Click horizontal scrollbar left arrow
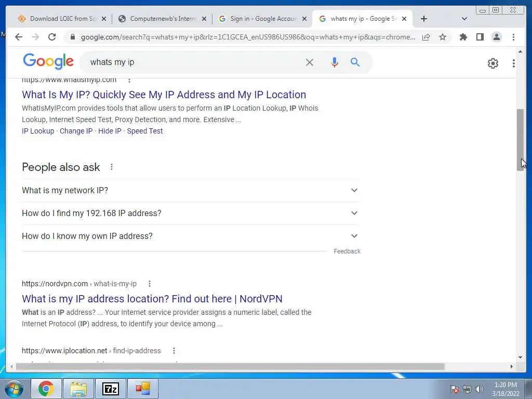The height and width of the screenshot is (399, 532). tap(12, 366)
